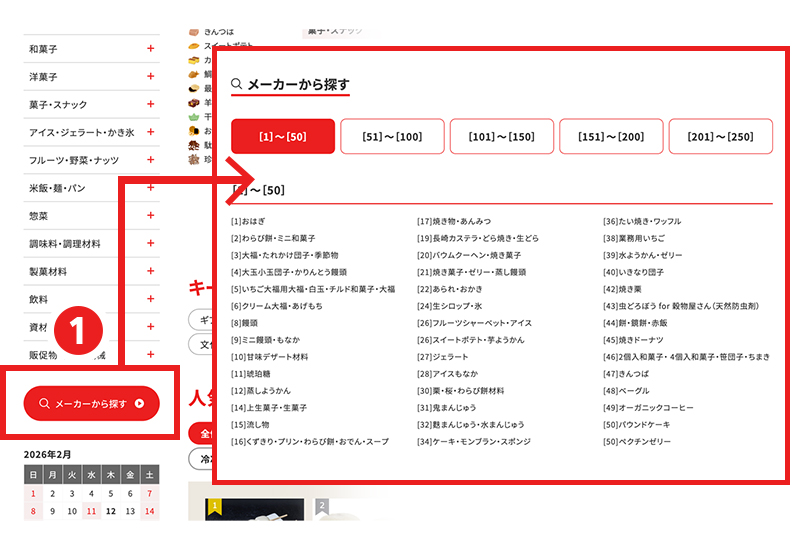Open [28]アイスもなか link

coord(447,374)
